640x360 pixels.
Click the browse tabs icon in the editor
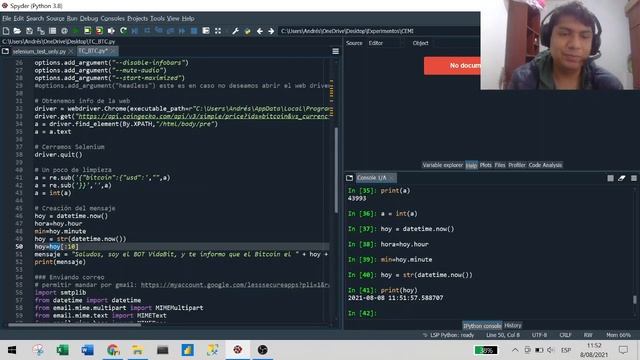(x=5, y=51)
